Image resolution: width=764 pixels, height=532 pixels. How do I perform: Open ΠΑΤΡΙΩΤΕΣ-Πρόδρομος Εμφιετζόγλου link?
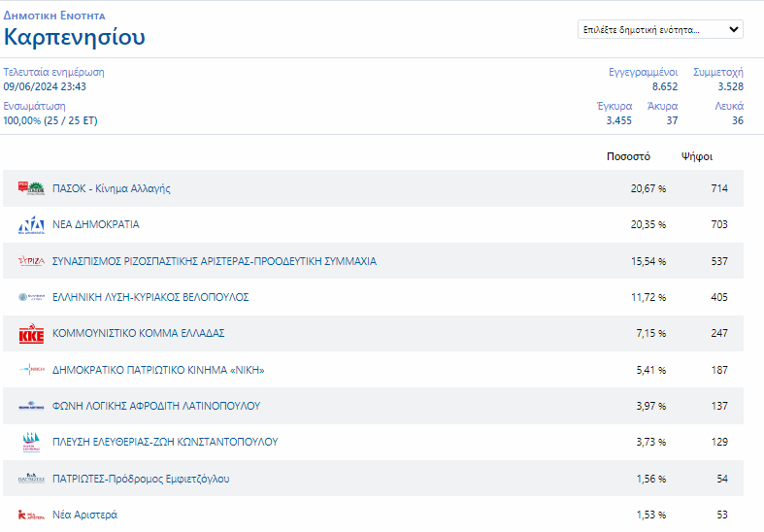click(x=141, y=479)
